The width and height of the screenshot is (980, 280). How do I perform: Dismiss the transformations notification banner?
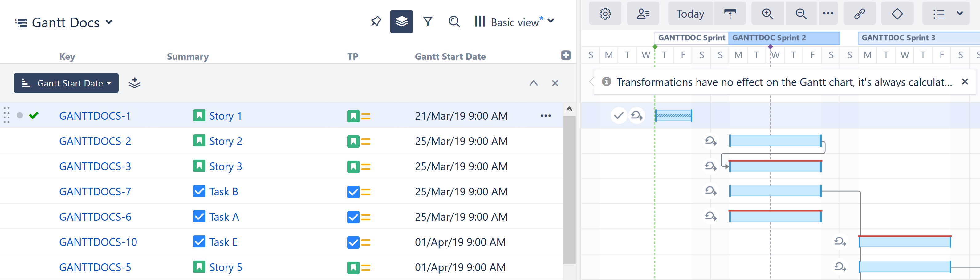coord(965,81)
